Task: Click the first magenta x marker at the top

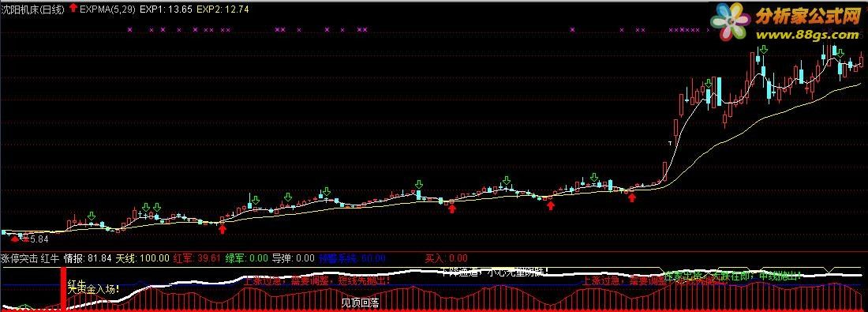Action: pyautogui.click(x=129, y=29)
